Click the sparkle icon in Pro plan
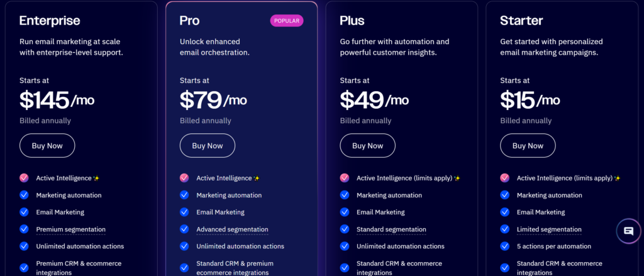This screenshot has width=644, height=276. point(257,179)
